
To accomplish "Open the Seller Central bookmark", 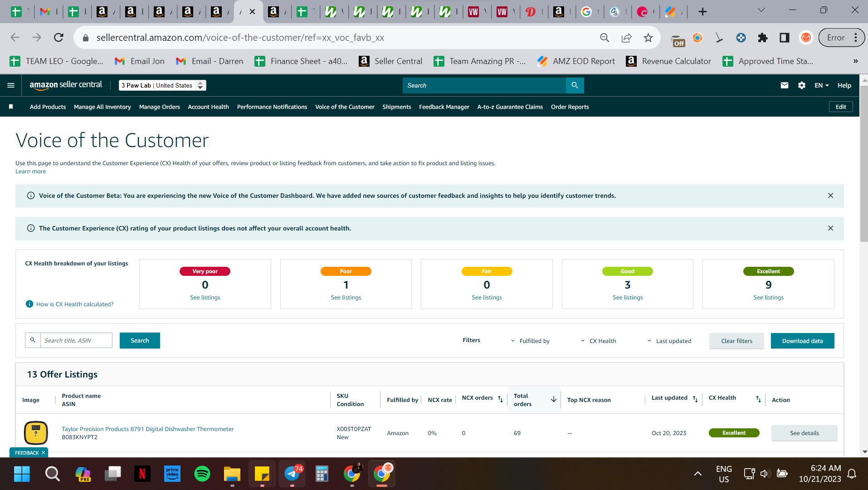I will tap(390, 61).
